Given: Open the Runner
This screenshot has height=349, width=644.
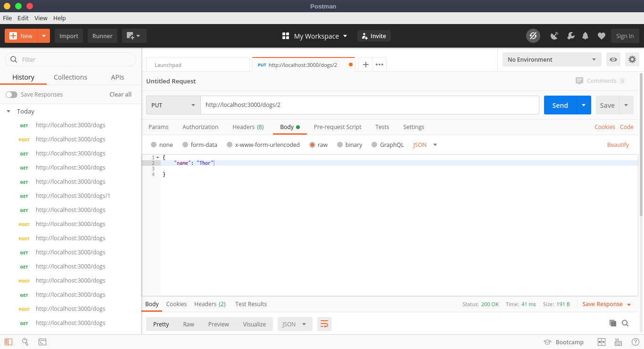Looking at the screenshot, I should [102, 36].
